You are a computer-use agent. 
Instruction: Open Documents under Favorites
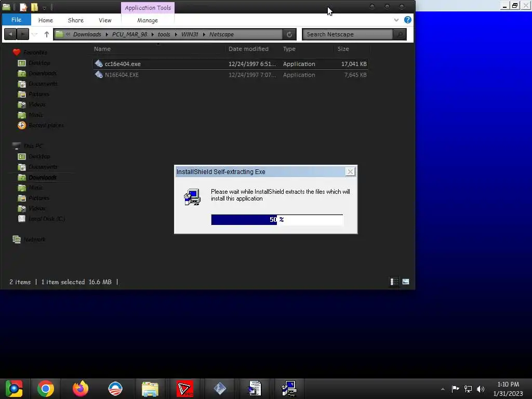43,84
